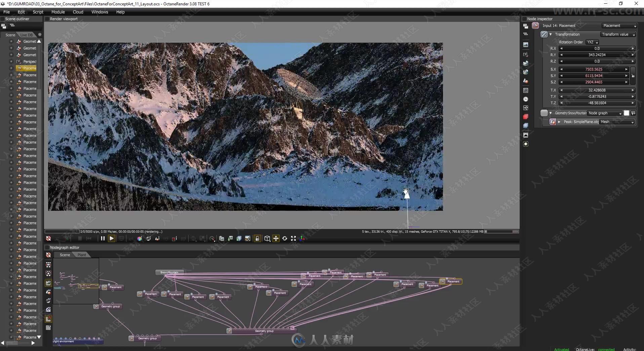Click the film region square icon in inspector
The image size is (644, 351).
point(526,90)
